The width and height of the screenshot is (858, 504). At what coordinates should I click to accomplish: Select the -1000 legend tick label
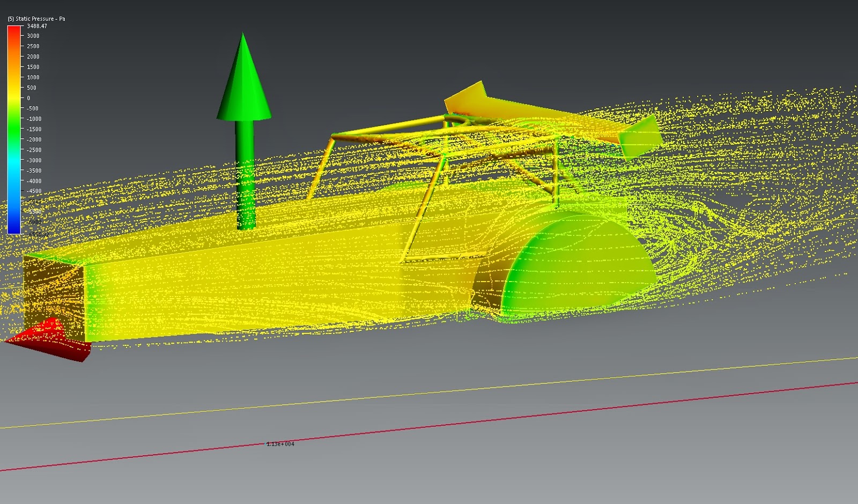(x=34, y=119)
